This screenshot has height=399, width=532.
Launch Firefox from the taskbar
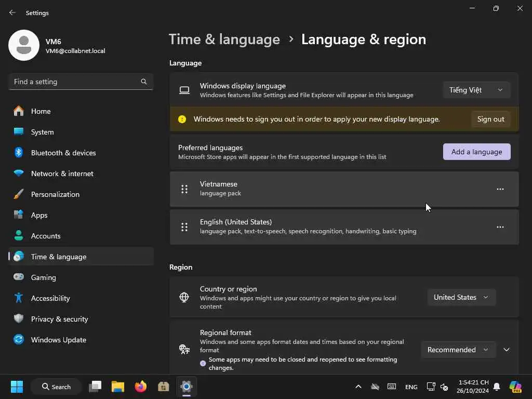coord(140,387)
